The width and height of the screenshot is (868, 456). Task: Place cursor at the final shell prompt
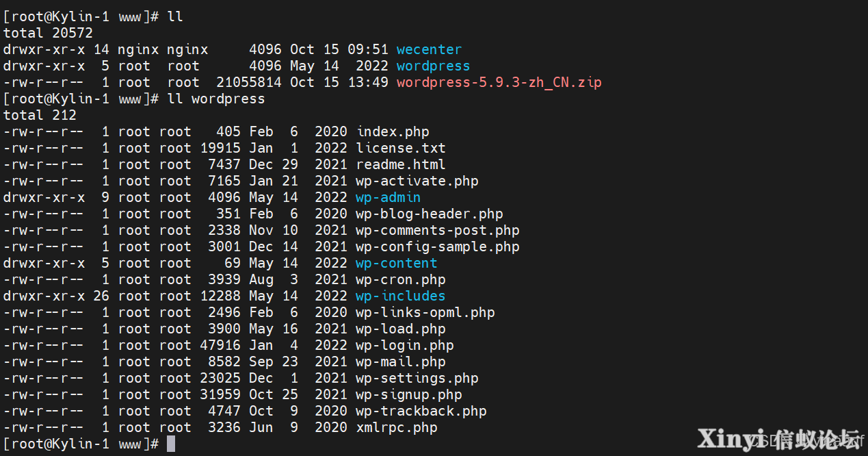pos(171,444)
